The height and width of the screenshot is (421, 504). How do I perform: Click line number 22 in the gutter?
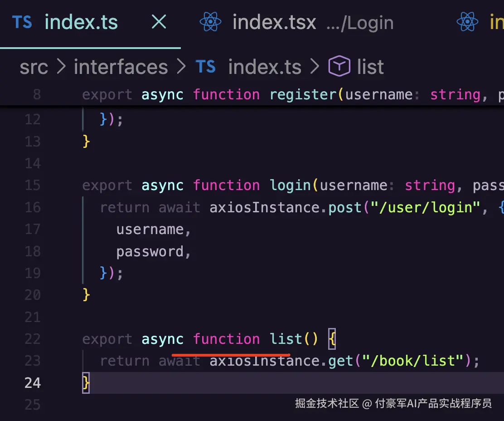(33, 339)
